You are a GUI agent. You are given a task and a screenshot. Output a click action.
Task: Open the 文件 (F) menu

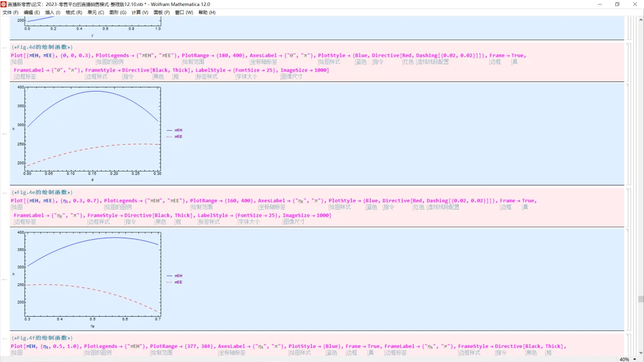[11, 13]
